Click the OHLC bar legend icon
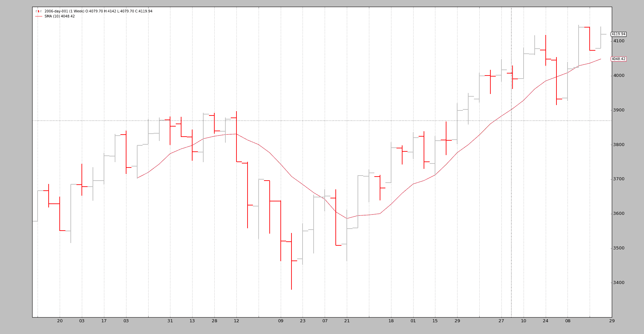 (39, 11)
